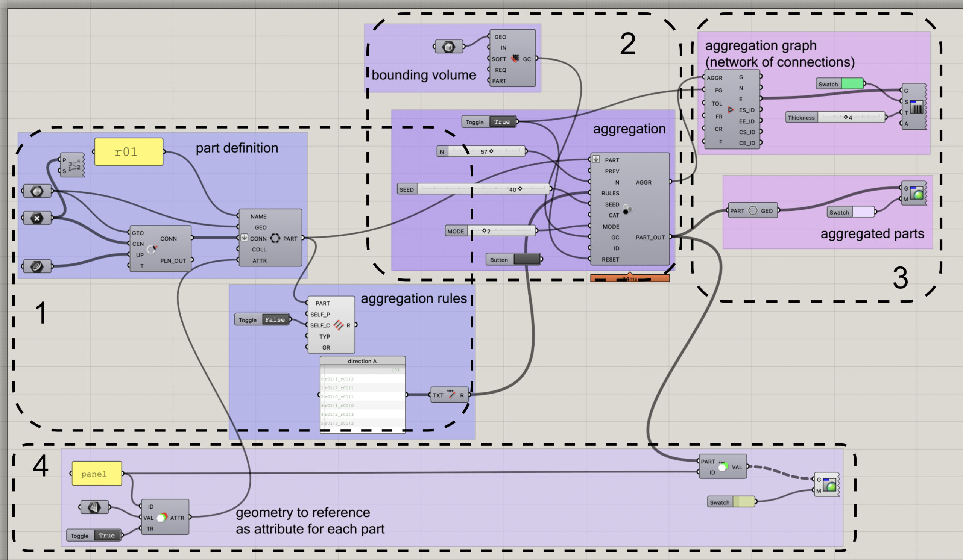This screenshot has height=560, width=963.
Task: Click the geometry parameter icon above the point parameter
Action: 37,191
